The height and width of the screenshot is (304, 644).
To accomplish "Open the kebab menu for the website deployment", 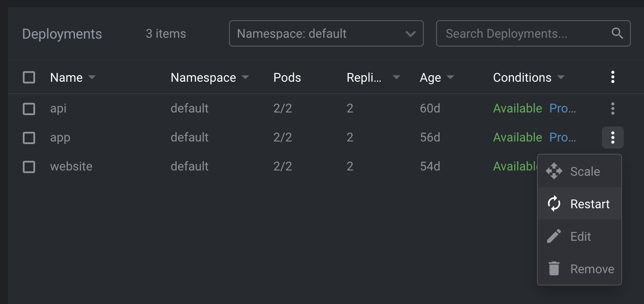I will click(612, 166).
